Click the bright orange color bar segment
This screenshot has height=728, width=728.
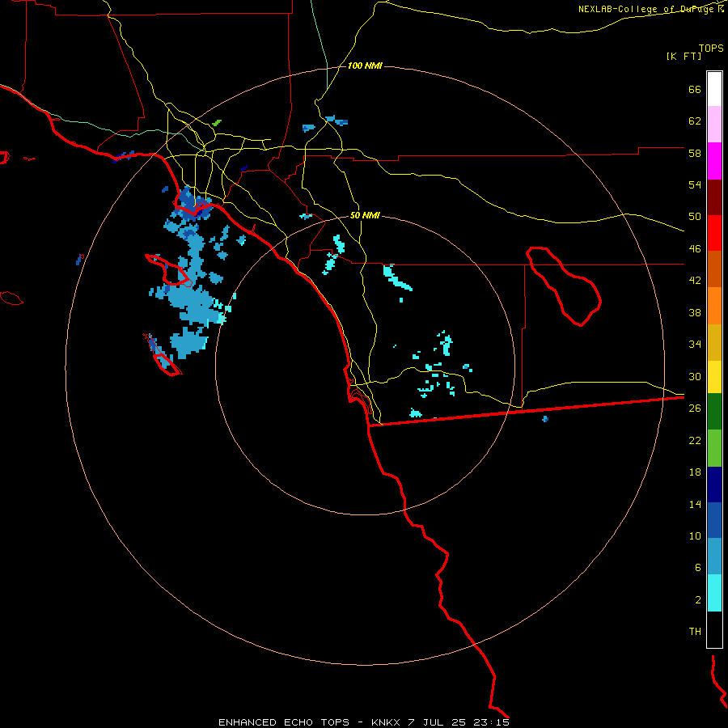click(714, 306)
